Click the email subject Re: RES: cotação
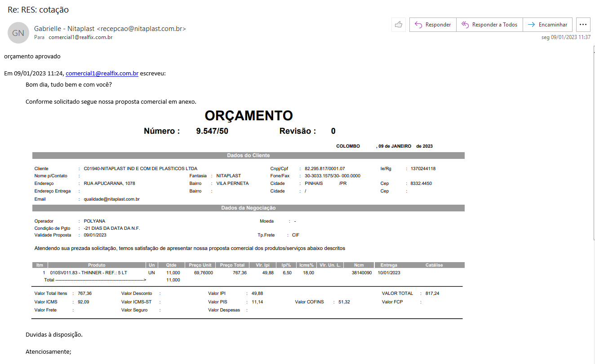Image resolution: width=595 pixels, height=364 pixels. pyautogui.click(x=38, y=9)
